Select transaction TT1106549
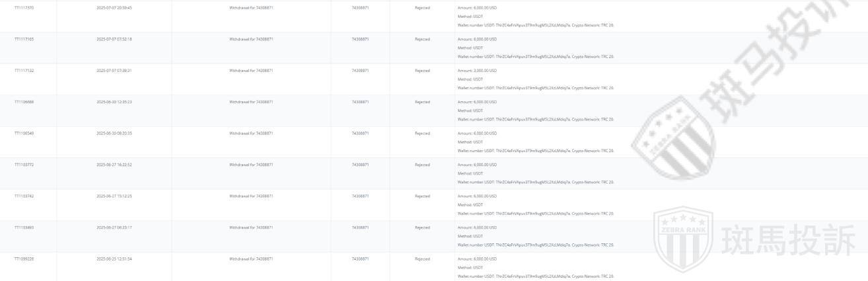 [24, 133]
